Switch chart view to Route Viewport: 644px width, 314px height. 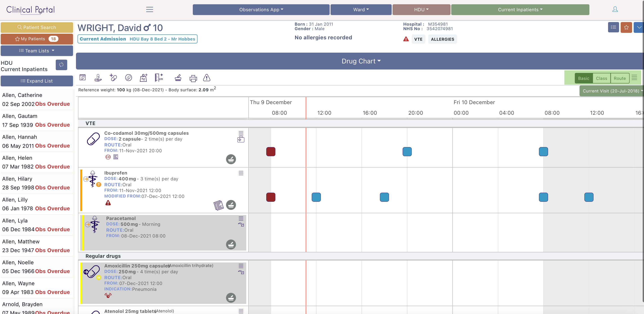[620, 78]
